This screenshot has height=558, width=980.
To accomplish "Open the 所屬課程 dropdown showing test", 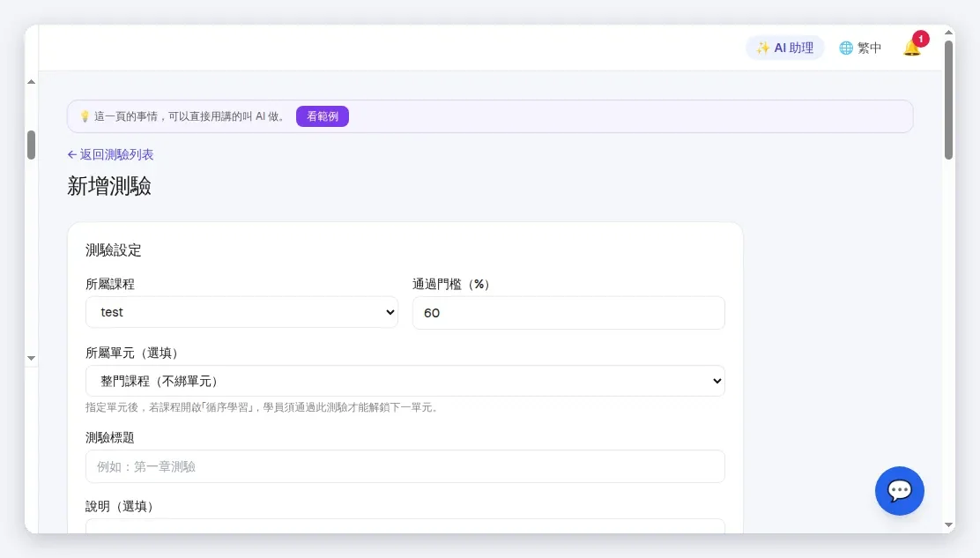I will 241,312.
